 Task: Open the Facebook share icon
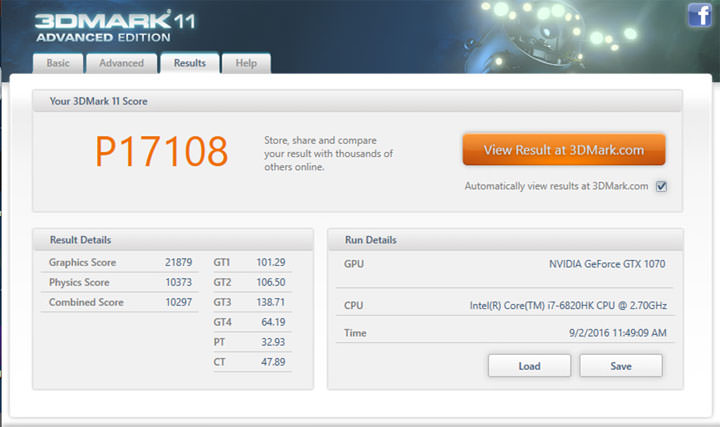tap(699, 16)
